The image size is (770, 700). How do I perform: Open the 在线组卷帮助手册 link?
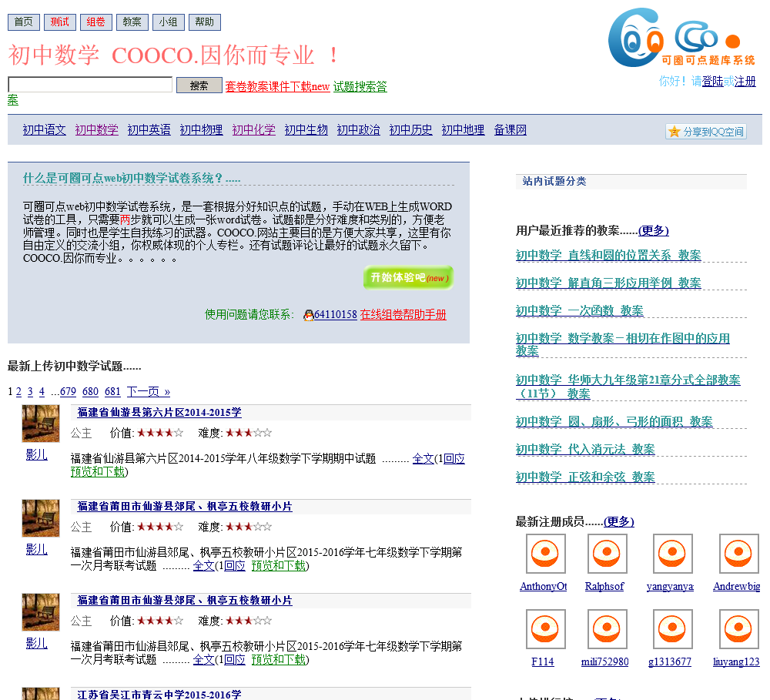(403, 314)
